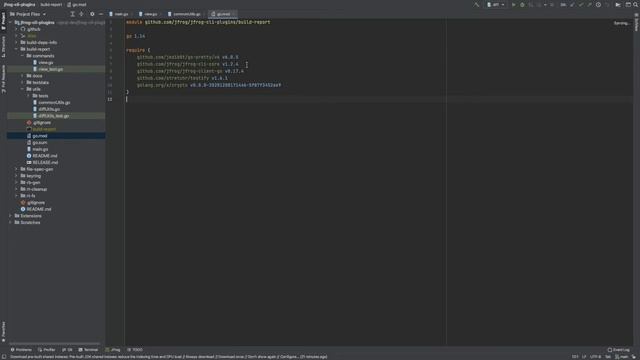
Task: Open diffUtils_test.go in the project tree
Action: pos(51,116)
